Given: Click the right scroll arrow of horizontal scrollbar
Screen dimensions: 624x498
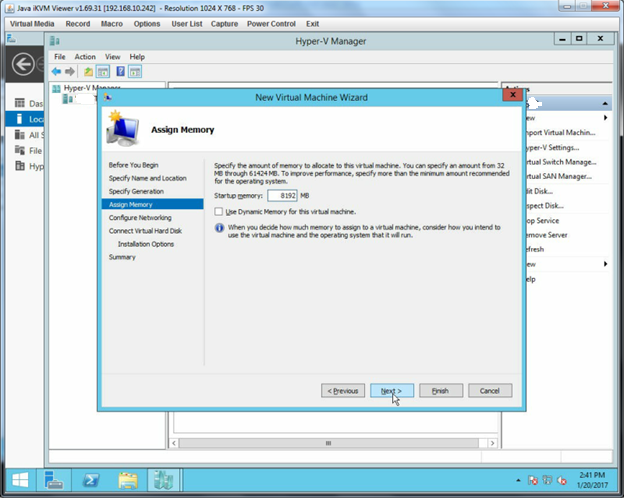Looking at the screenshot, I should (x=493, y=443).
